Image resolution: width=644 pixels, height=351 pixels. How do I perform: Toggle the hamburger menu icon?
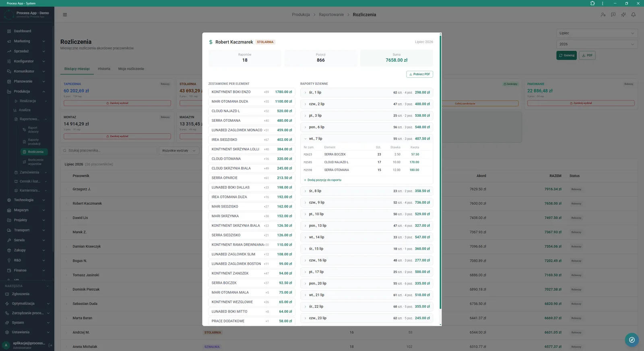65,14
